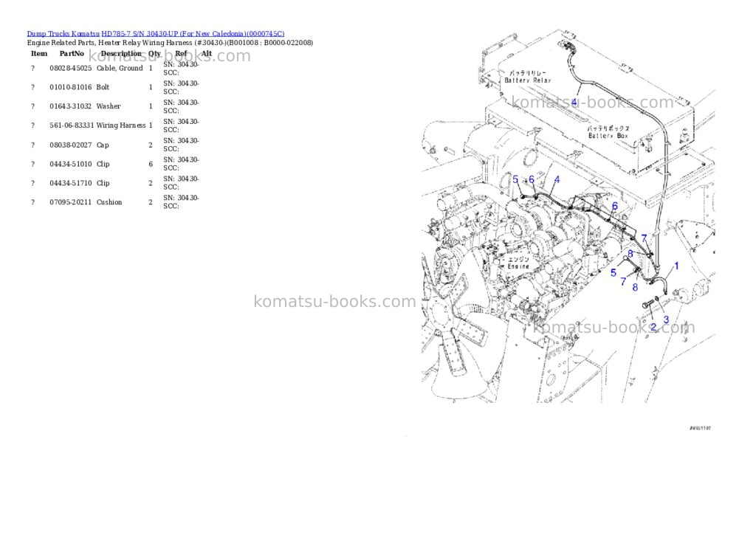Click quantity 6 in the Clip row
This screenshot has height=535, width=756.
(x=151, y=165)
